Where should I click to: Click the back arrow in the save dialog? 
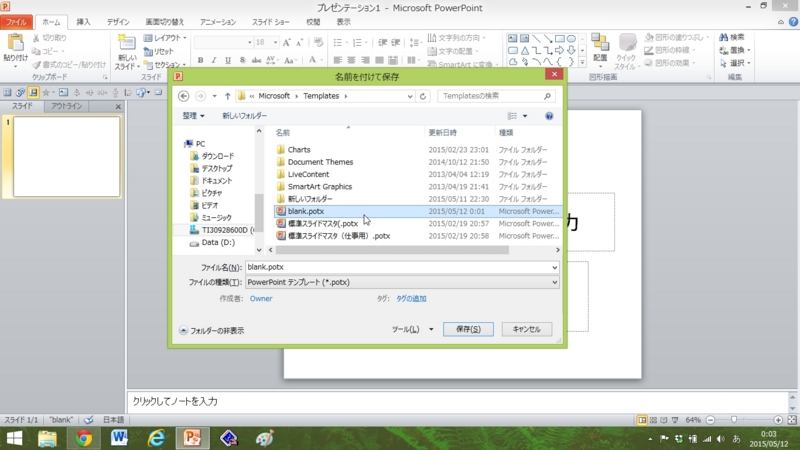184,96
